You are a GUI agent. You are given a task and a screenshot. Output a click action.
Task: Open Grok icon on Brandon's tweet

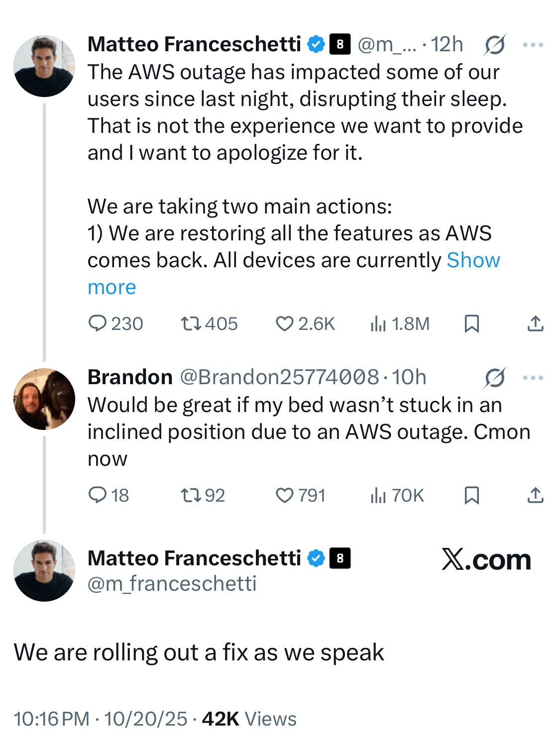coord(495,378)
